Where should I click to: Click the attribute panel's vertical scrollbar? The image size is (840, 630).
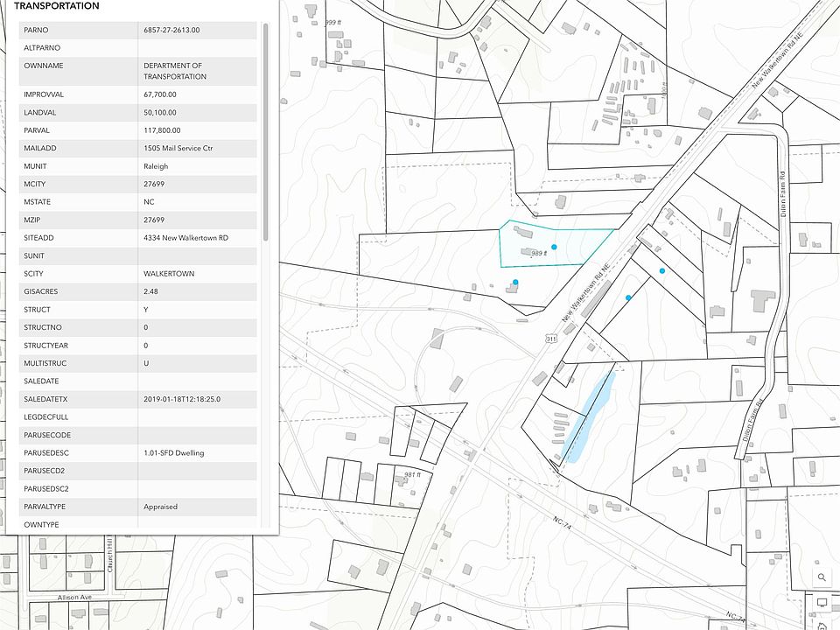pyautogui.click(x=265, y=131)
